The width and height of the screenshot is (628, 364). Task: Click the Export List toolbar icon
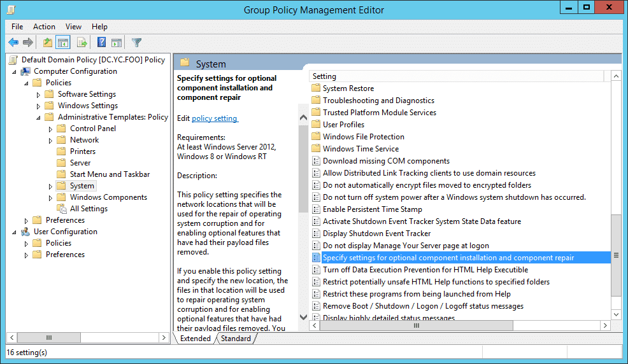(82, 43)
